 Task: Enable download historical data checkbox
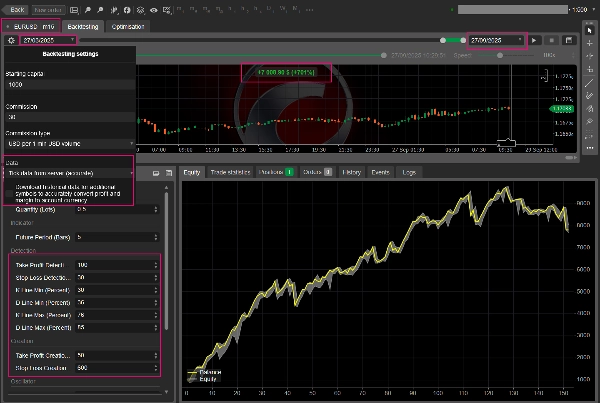tap(11, 191)
